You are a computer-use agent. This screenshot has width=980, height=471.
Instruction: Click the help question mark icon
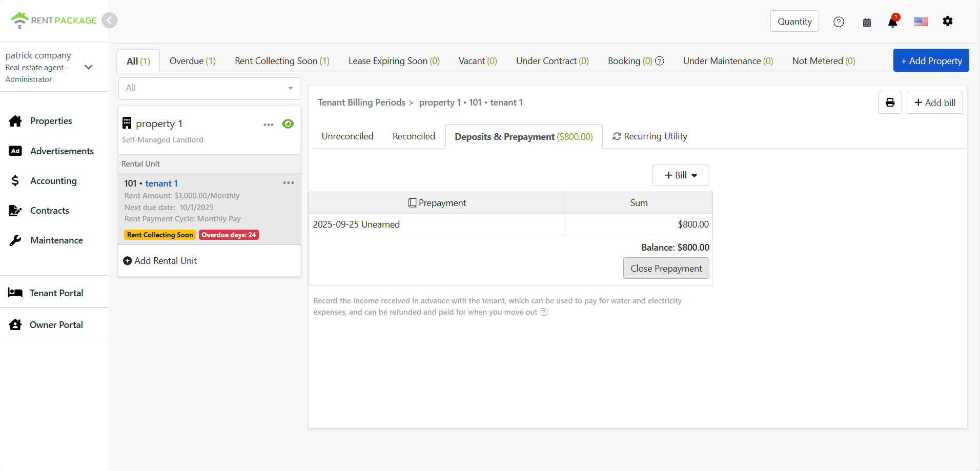839,22
